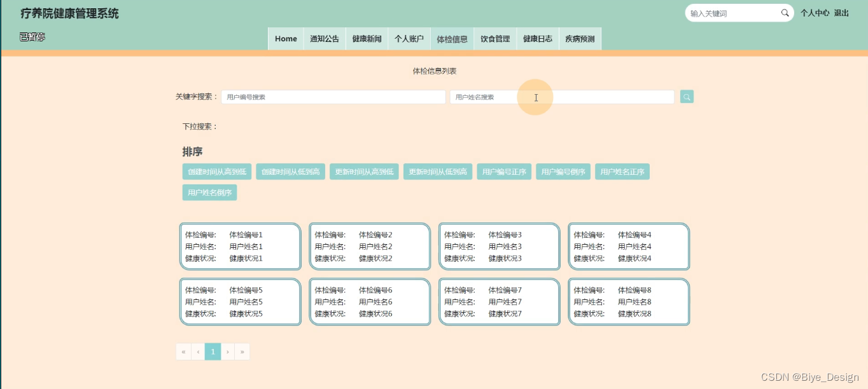Image resolution: width=868 pixels, height=389 pixels.
Task: Open the 疾病预测 tab
Action: (x=580, y=39)
